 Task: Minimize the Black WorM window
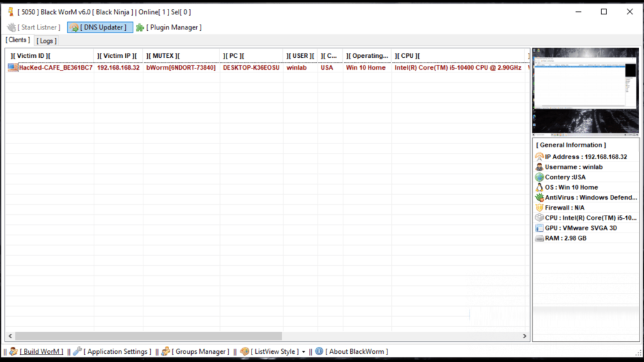(579, 12)
